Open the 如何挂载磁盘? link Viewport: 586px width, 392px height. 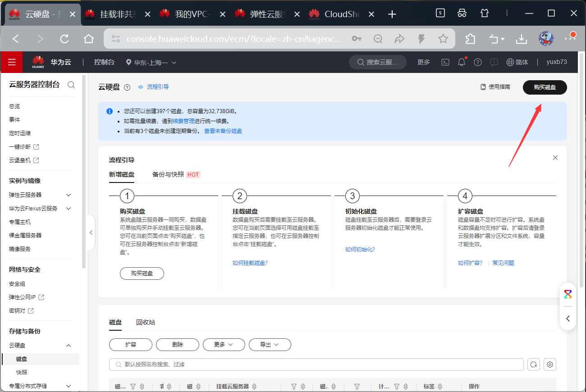pyautogui.click(x=250, y=263)
